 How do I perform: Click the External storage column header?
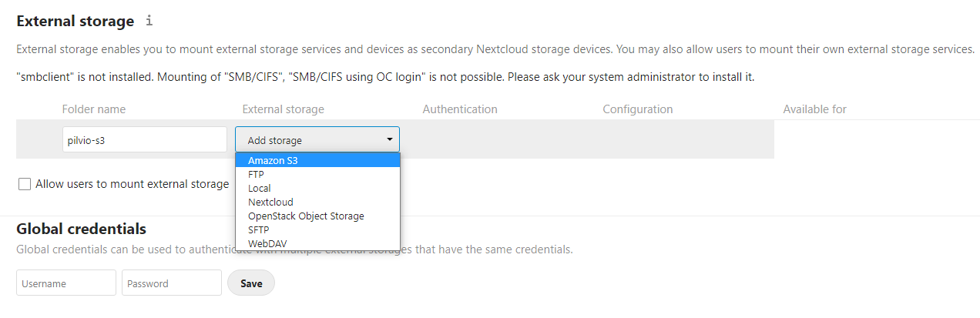point(284,109)
